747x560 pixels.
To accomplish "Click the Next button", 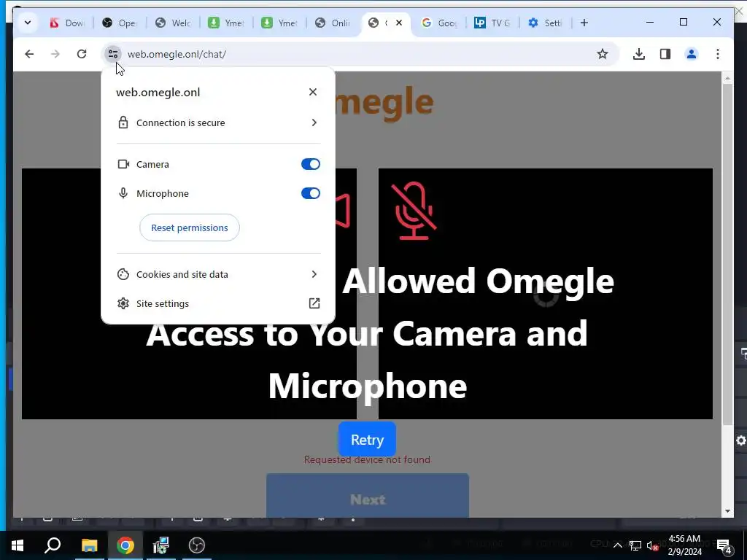I will [x=368, y=496].
